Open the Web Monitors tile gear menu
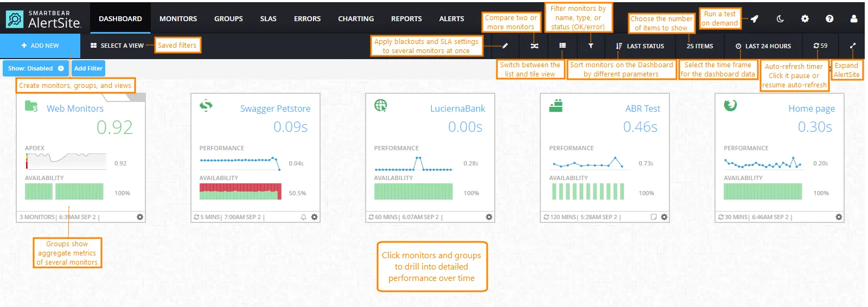This screenshot has width=868, height=307. click(x=140, y=217)
